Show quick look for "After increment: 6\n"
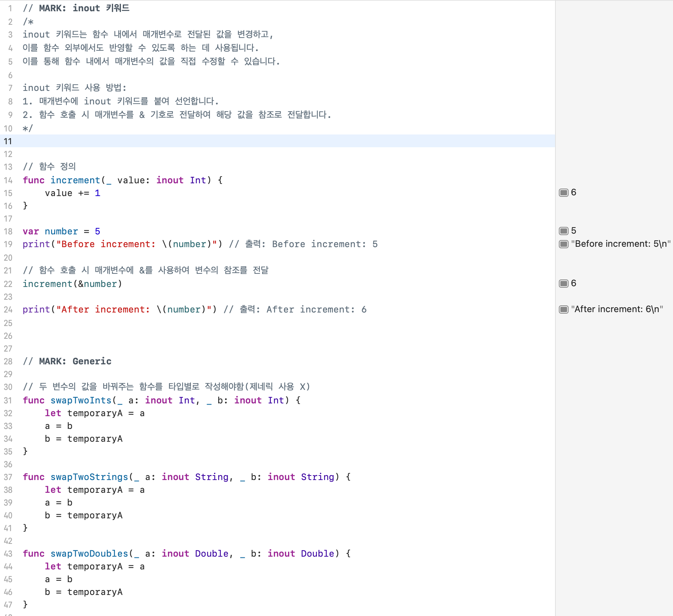 pos(563,310)
